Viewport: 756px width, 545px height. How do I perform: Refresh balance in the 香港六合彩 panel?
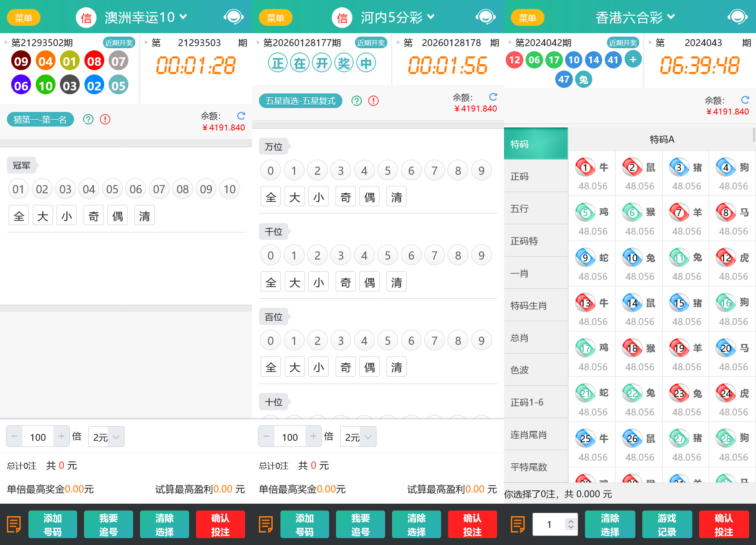745,100
